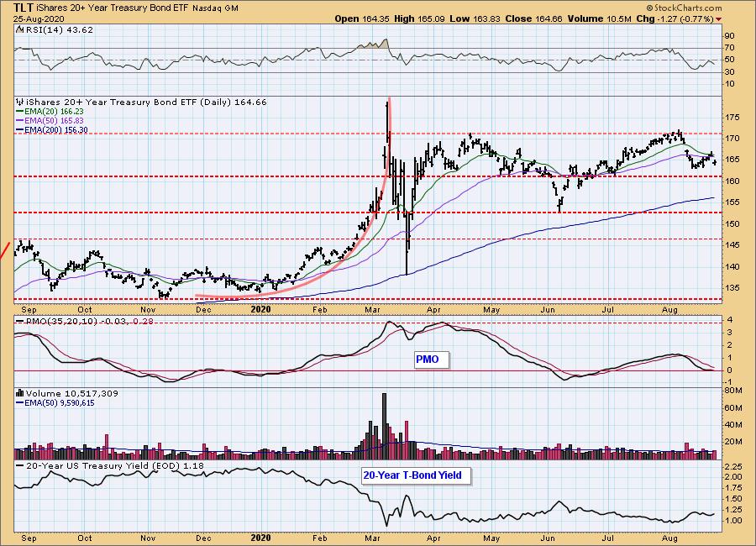Viewport: 756px width, 546px height.
Task: Click the Nasdaq GM exchange label
Action: (215, 8)
